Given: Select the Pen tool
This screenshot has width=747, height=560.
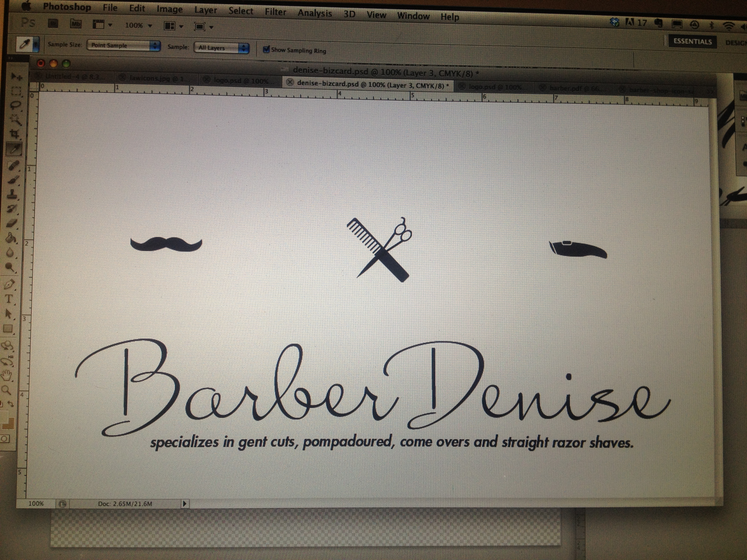Looking at the screenshot, I should [x=10, y=284].
